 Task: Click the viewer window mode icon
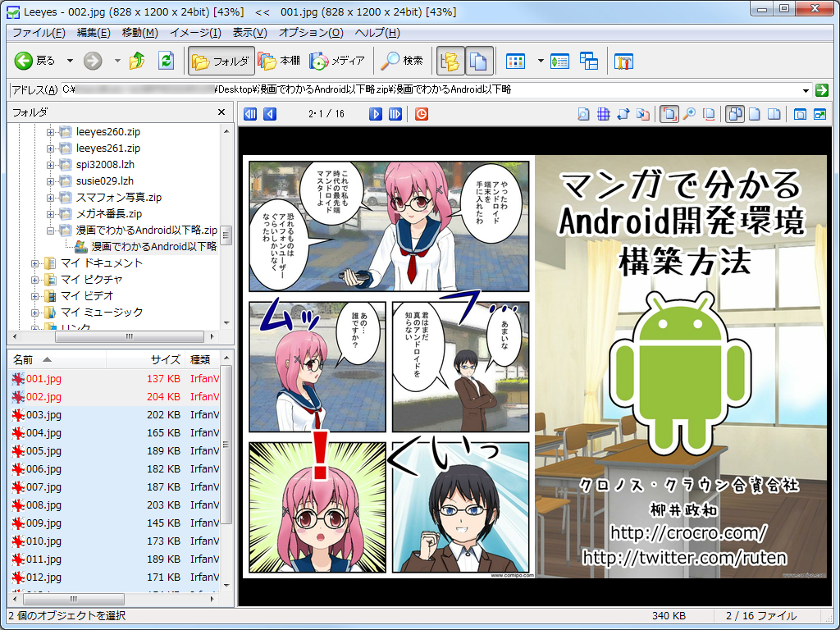(x=800, y=114)
